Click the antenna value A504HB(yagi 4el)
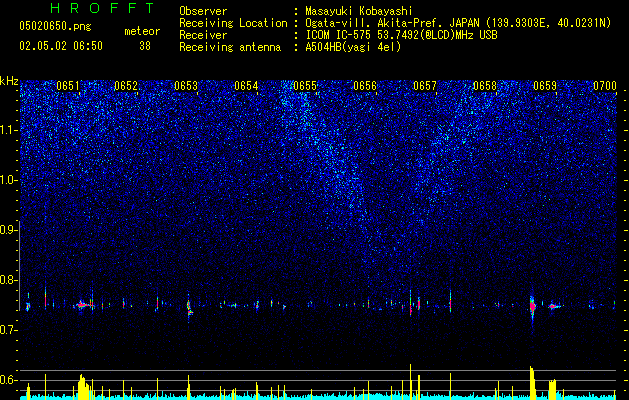 [353, 47]
